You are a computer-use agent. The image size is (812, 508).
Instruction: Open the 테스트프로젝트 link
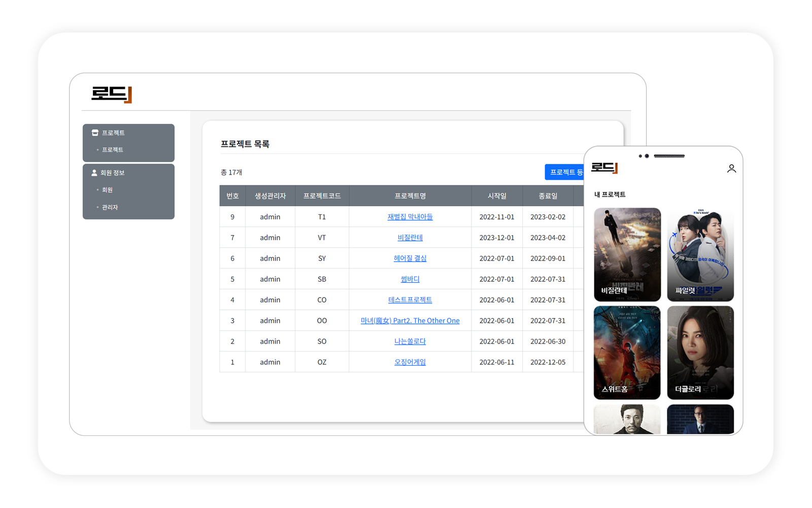(410, 300)
